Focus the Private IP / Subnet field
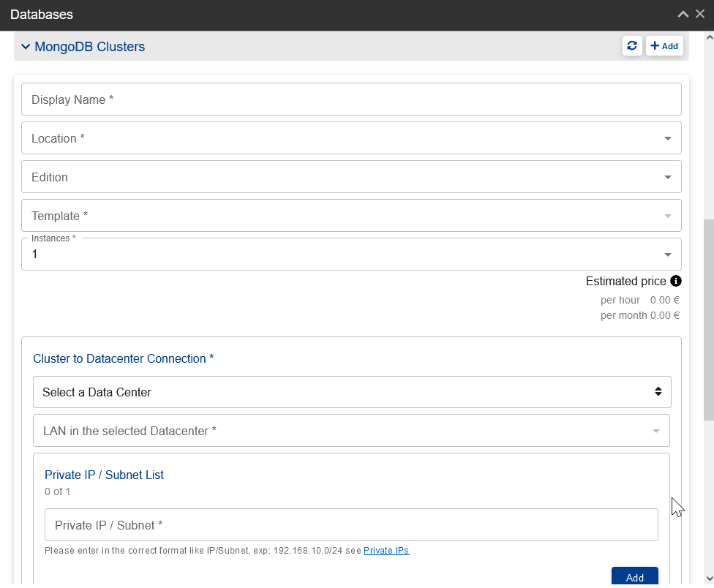 pos(351,525)
